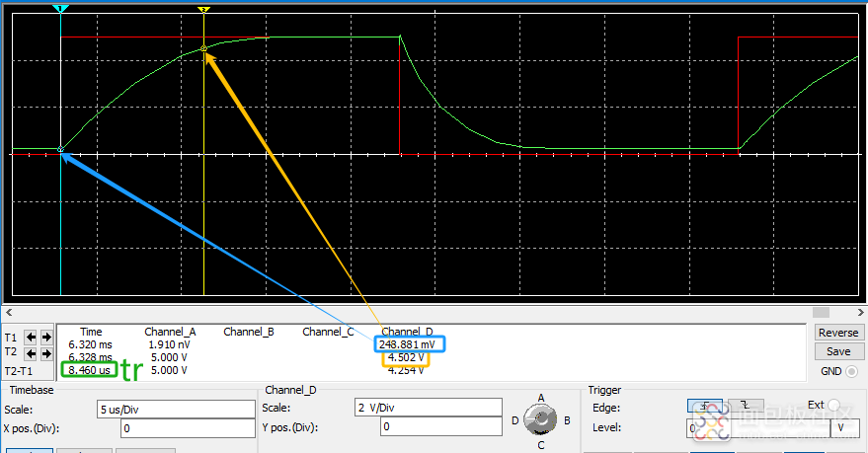Click the Reverse button
The height and width of the screenshot is (453, 868).
point(838,333)
